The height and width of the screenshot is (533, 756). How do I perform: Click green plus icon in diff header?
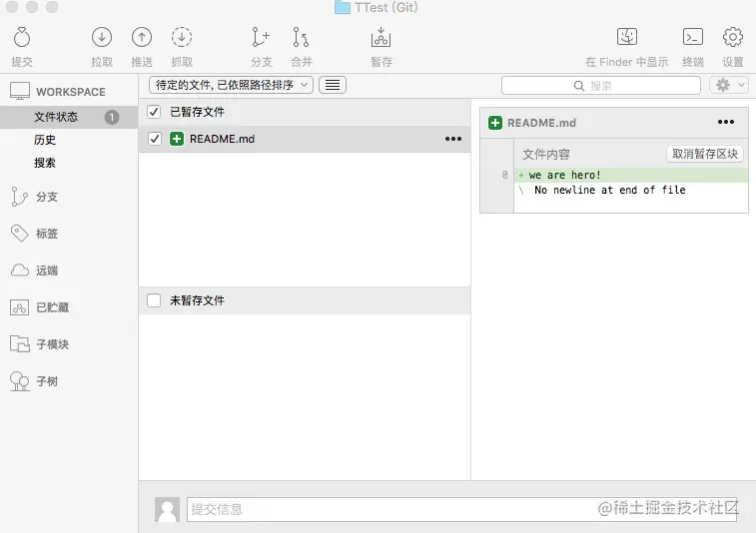495,123
